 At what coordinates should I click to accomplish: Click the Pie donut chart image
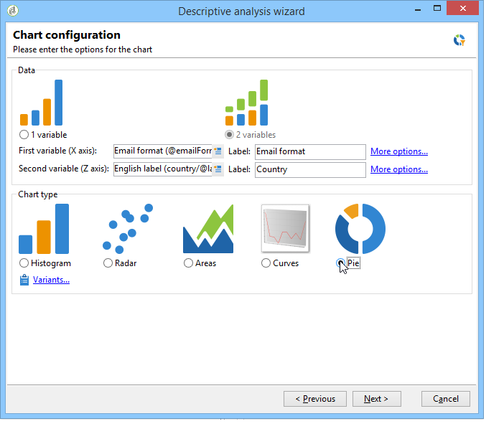360,229
